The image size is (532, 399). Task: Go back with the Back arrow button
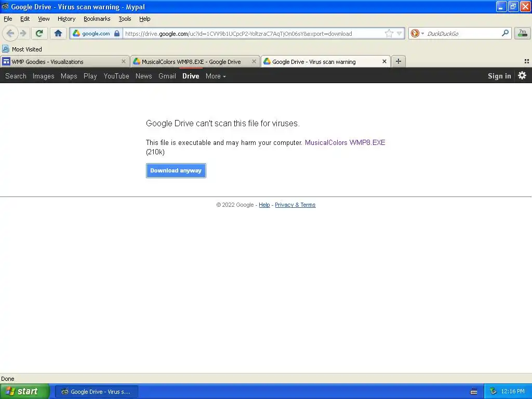click(10, 33)
